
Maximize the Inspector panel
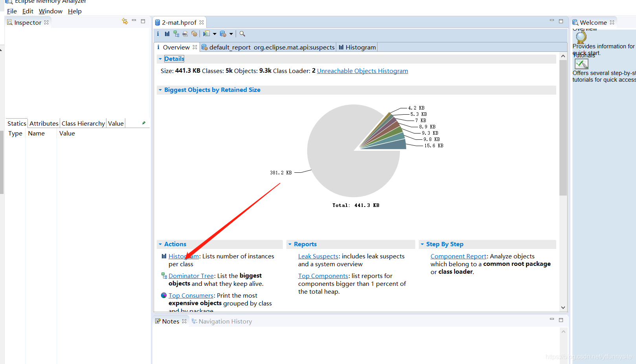pyautogui.click(x=143, y=21)
